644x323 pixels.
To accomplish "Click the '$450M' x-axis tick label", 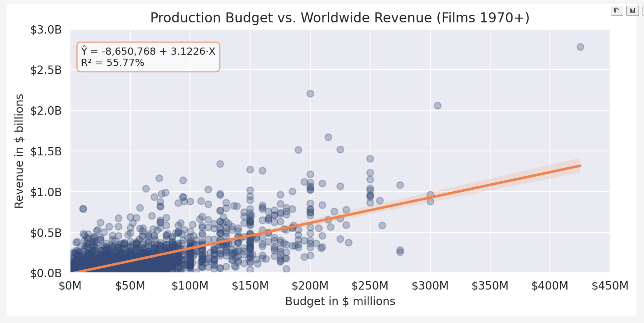I will coord(610,286).
